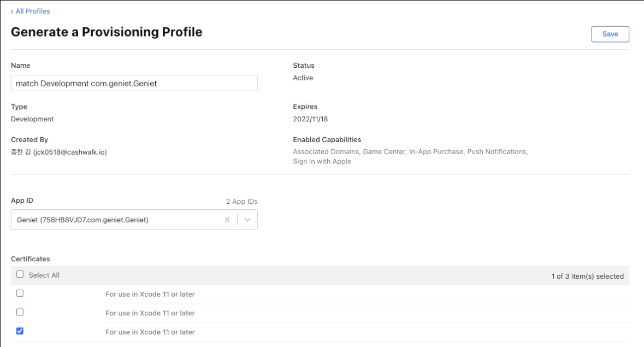The image size is (644, 347).
Task: Focus the profile Name text field
Action: click(x=134, y=83)
